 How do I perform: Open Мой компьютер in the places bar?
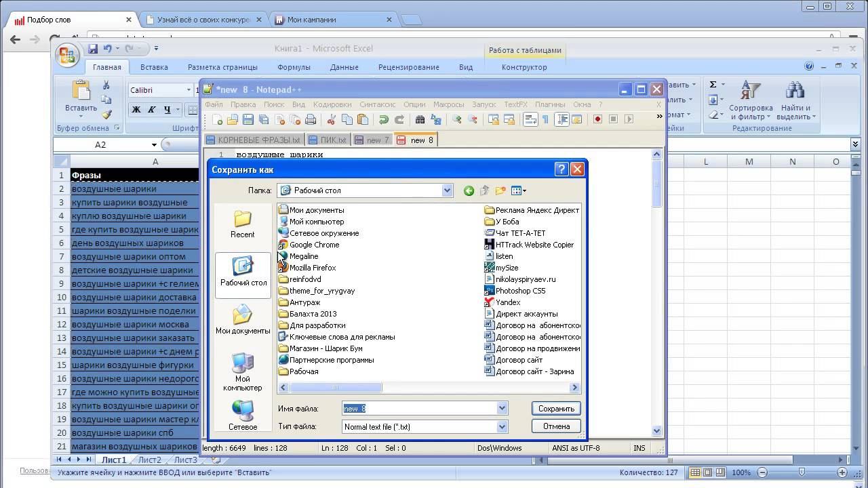pyautogui.click(x=243, y=372)
